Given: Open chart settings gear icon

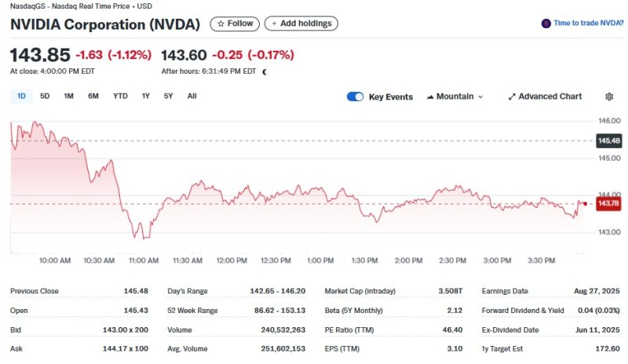Looking at the screenshot, I should click(608, 96).
